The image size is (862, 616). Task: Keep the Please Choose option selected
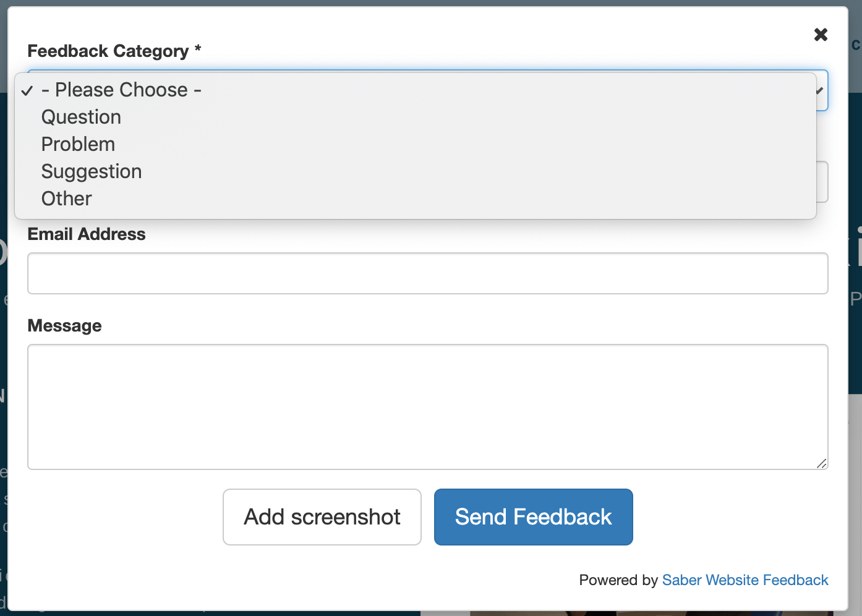121,90
